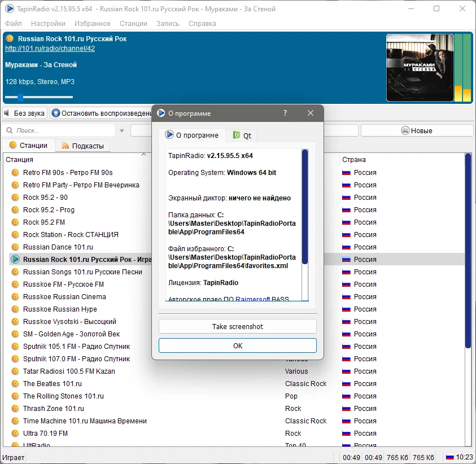Click the star icon of Rock 95.2 - Prog
This screenshot has height=464, width=476.
15,210
